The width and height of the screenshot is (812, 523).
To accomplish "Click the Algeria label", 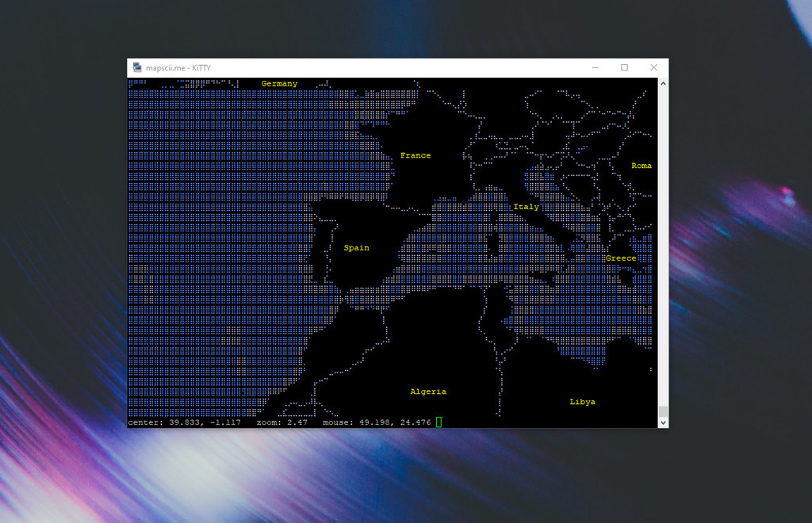I will pos(427,391).
